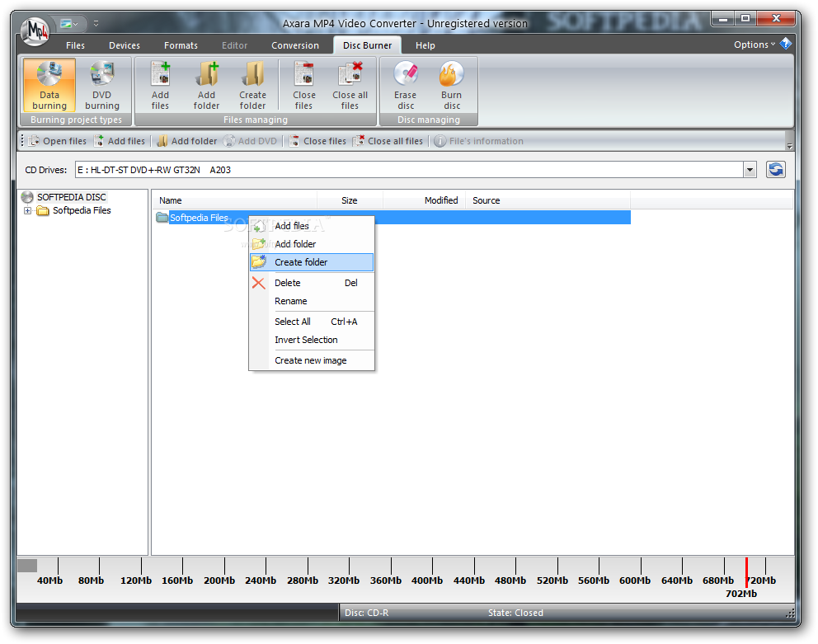Expand the Softpedia Files tree node
This screenshot has width=818, height=644.
[28, 211]
